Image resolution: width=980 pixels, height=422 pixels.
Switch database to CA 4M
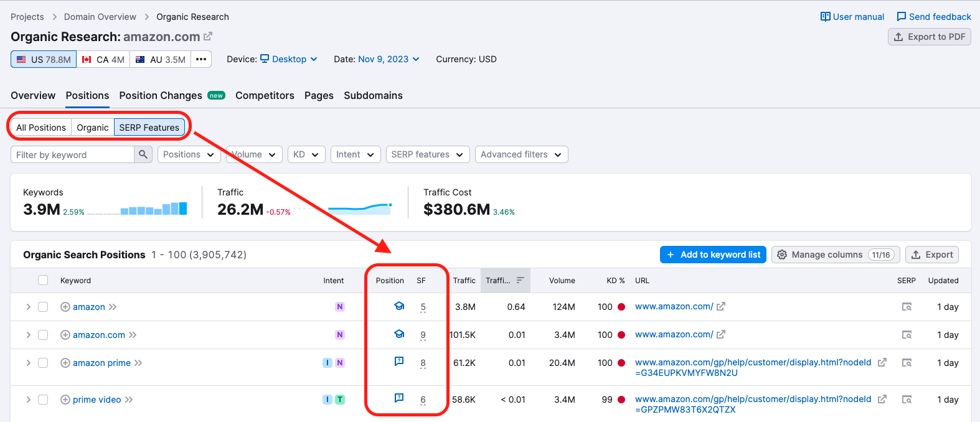[x=103, y=59]
